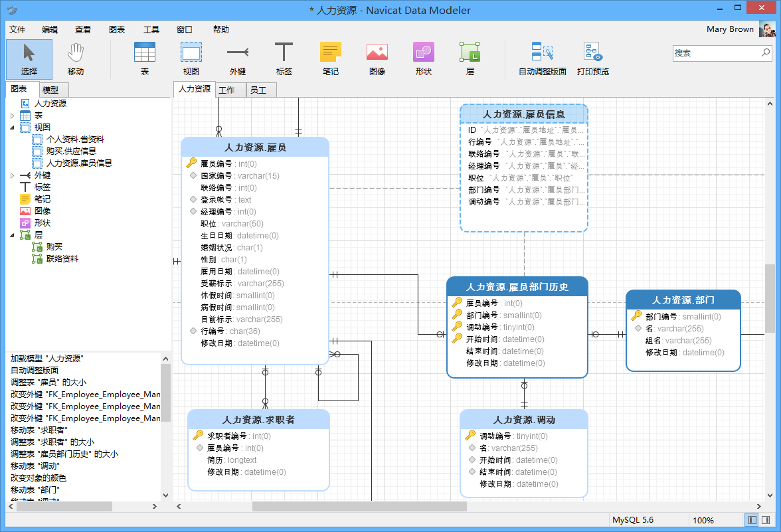781x532 pixels.
Task: Open 打印预览 print preview
Action: click(x=592, y=59)
